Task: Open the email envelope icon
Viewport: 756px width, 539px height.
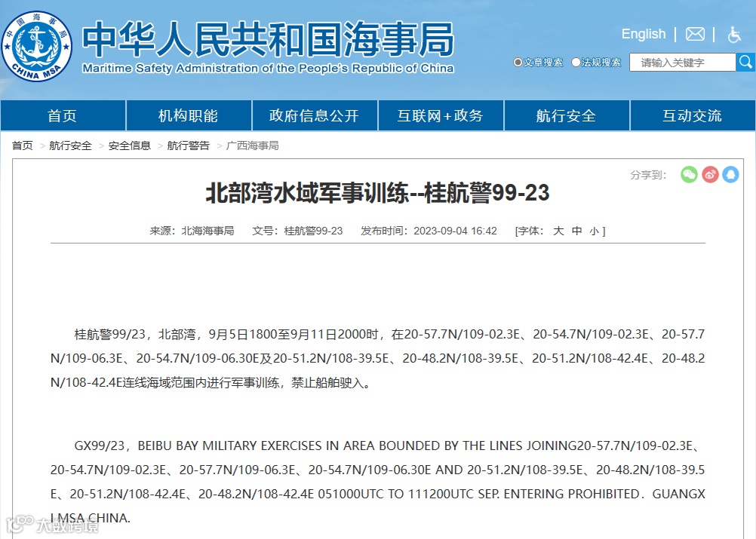Action: click(695, 34)
